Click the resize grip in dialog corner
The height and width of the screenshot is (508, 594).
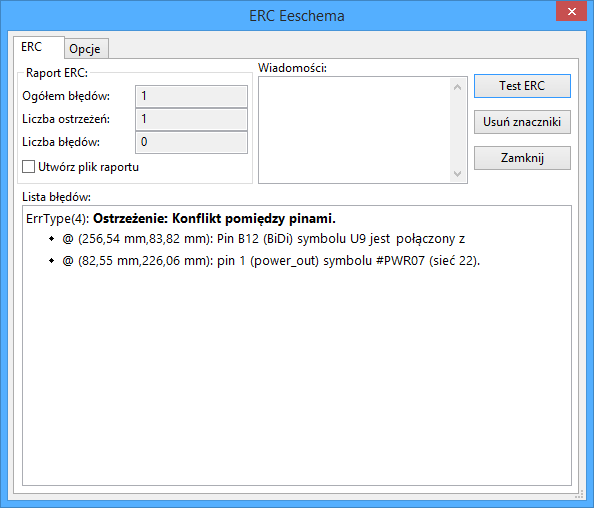(580, 494)
